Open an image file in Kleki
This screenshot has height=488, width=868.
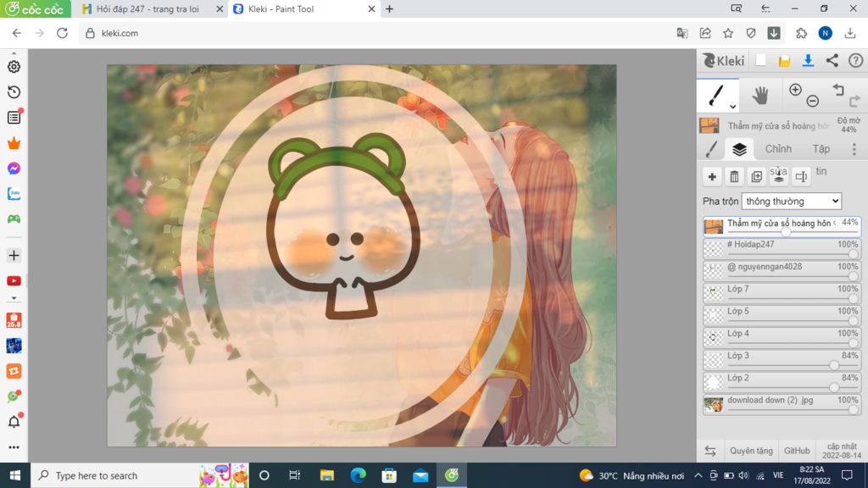pos(784,61)
